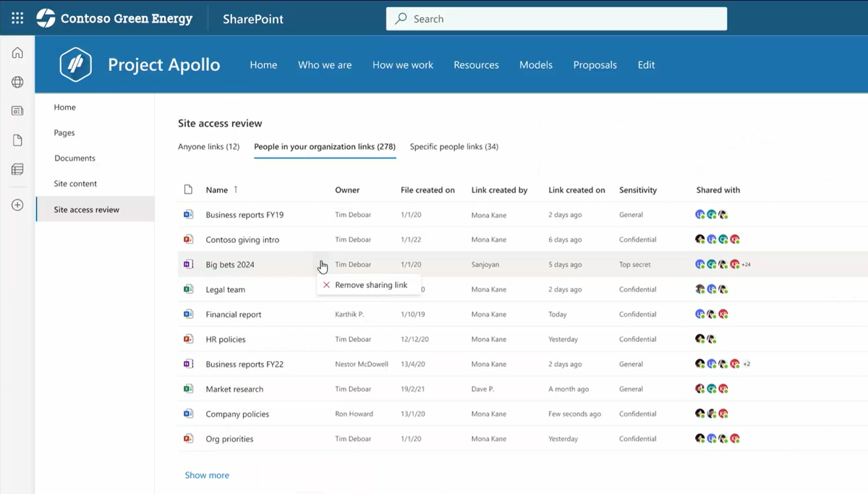This screenshot has width=868, height=494.
Task: Click the Big bets 2024 file icon
Action: (x=188, y=265)
